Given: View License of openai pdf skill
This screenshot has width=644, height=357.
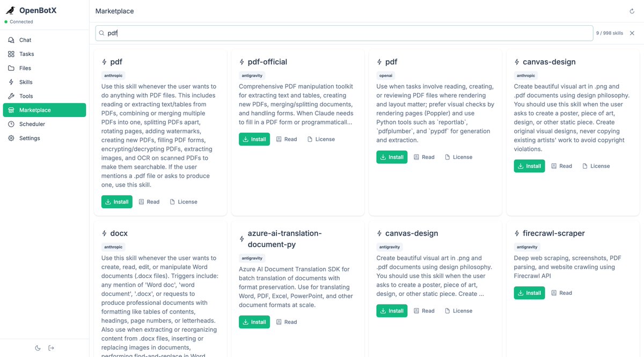Looking at the screenshot, I should click(x=458, y=157).
